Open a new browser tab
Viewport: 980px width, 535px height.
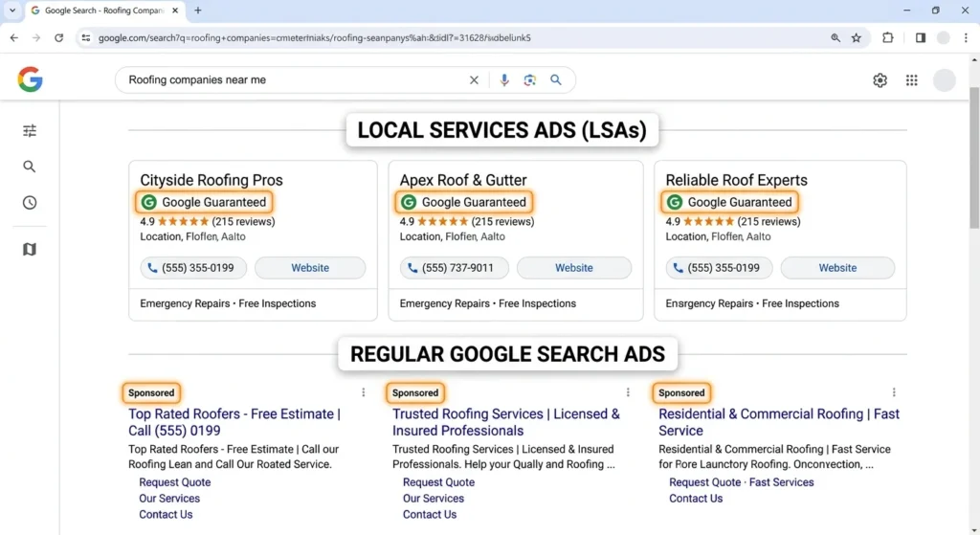point(197,10)
